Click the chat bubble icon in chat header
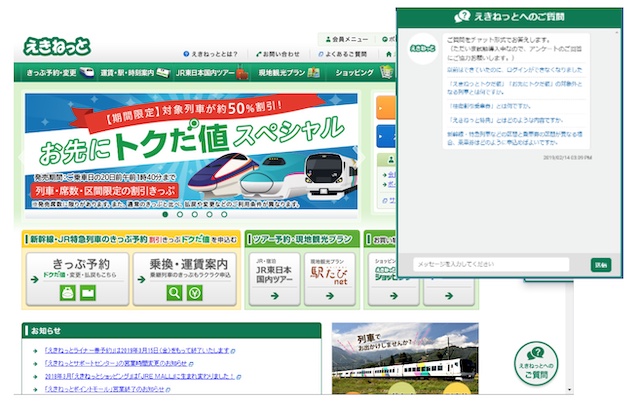This screenshot has height=403, width=640. (x=461, y=17)
